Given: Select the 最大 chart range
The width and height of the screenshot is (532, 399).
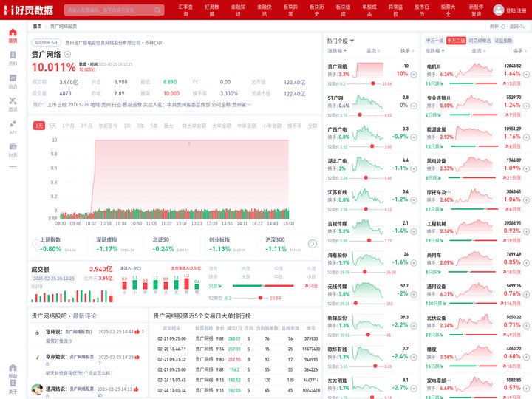Looking at the screenshot, I should pos(168,126).
